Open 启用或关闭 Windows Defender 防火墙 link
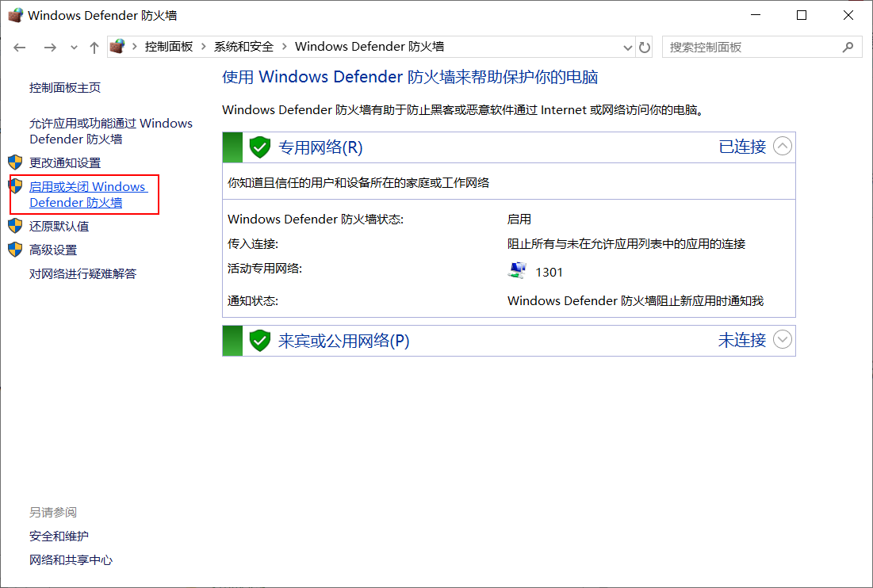 (x=88, y=195)
